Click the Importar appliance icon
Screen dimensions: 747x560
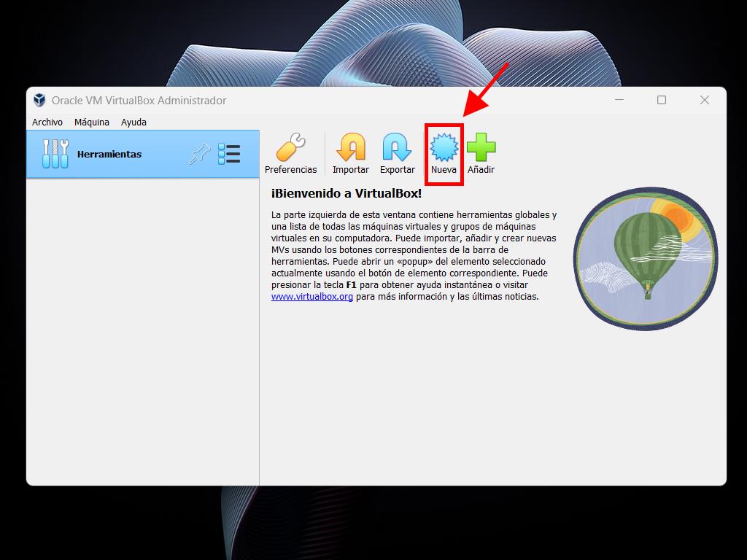(x=350, y=148)
